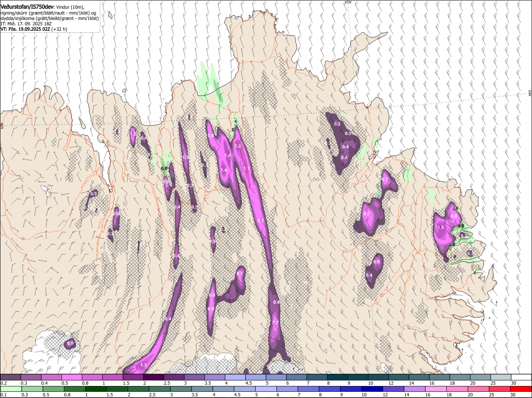This screenshot has width=532, height=398.
Task: Select the lower legend 4.5 swatch
Action: 245,389
